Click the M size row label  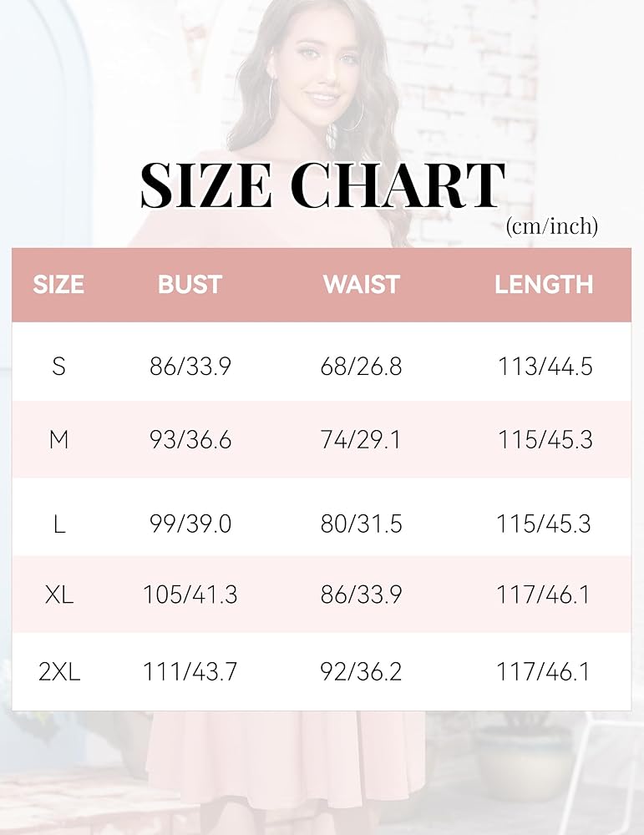(x=58, y=440)
